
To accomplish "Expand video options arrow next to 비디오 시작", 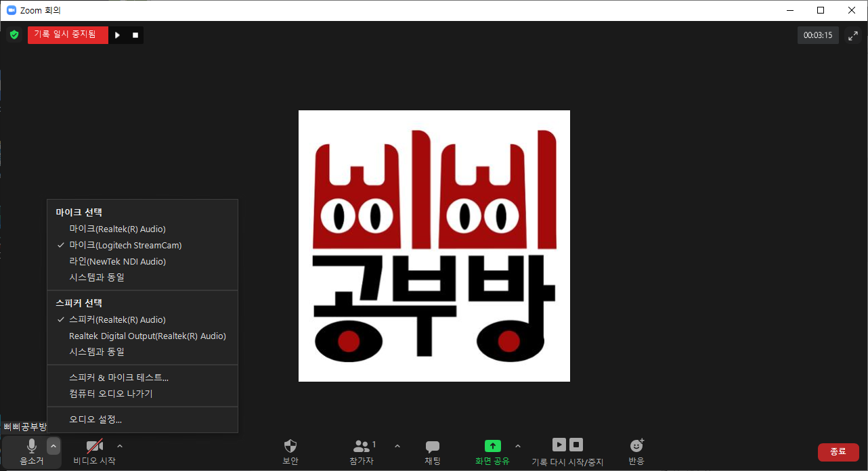I will coord(120,446).
